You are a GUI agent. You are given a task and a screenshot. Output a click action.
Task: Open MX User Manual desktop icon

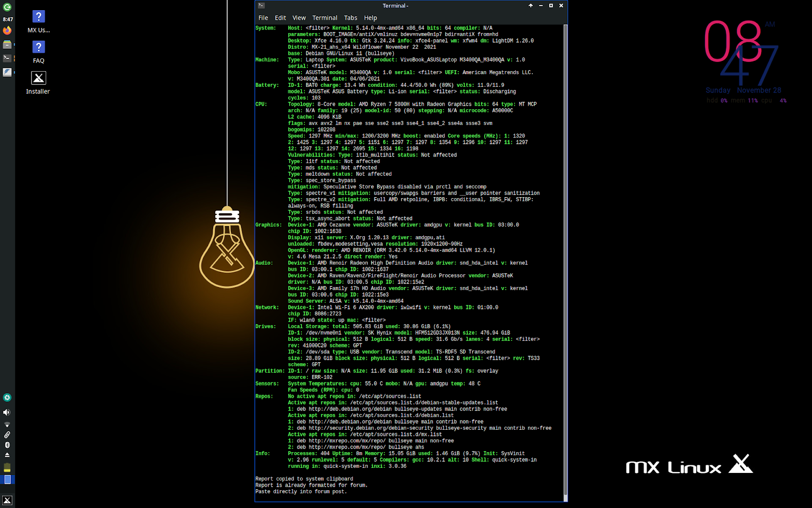[39, 22]
